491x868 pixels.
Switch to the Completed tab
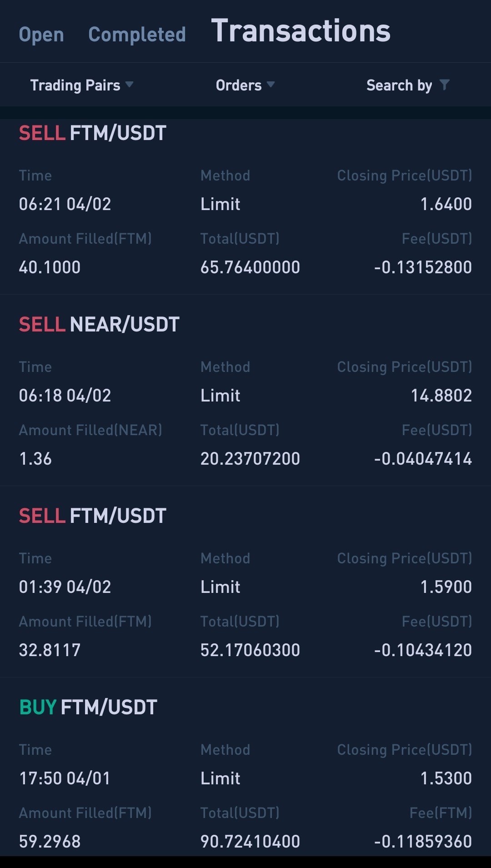coord(137,35)
